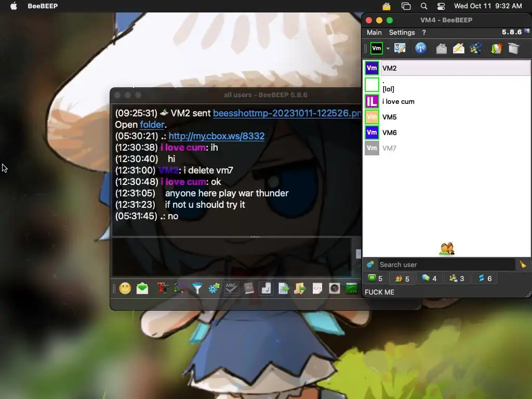Open the Apple menu

click(14, 6)
